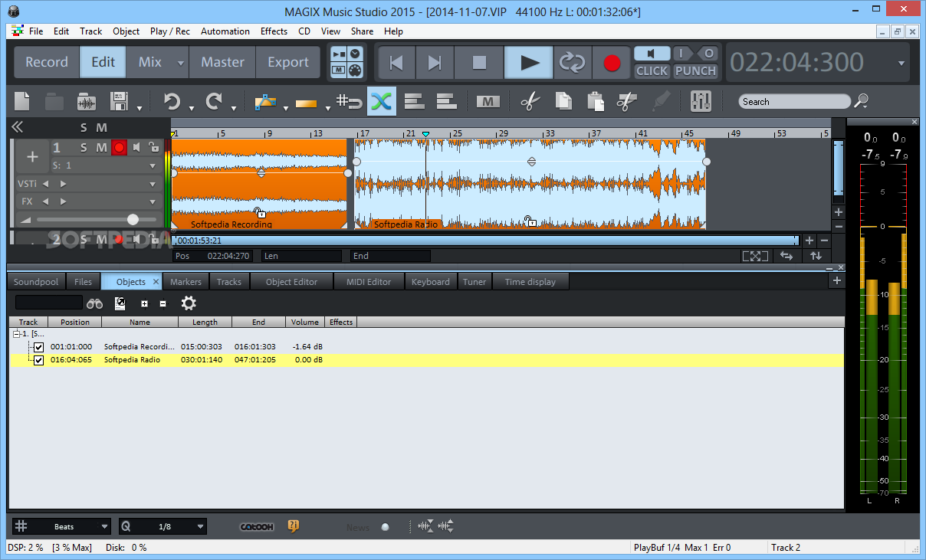Screen dimensions: 926x560
Task: Create a new project with the blank-page icon
Action: coord(22,101)
